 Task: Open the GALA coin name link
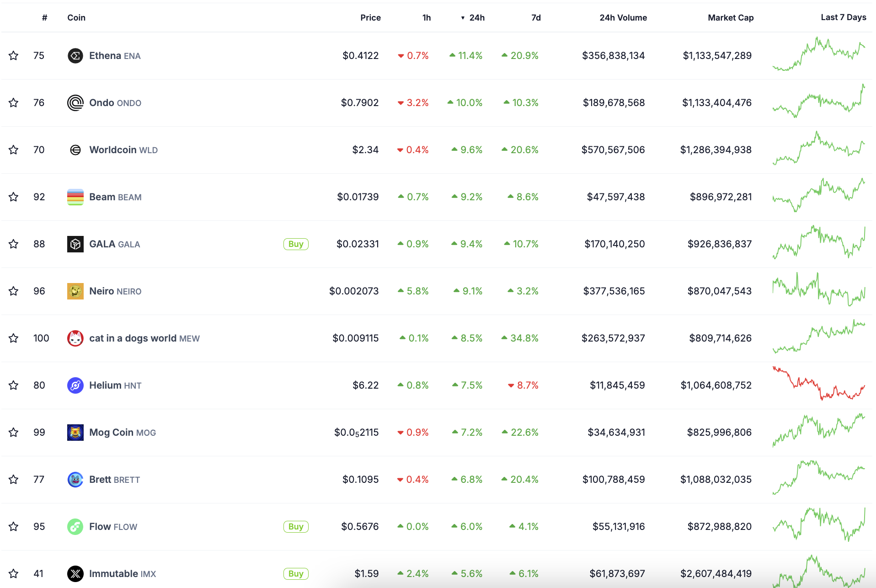(x=115, y=244)
